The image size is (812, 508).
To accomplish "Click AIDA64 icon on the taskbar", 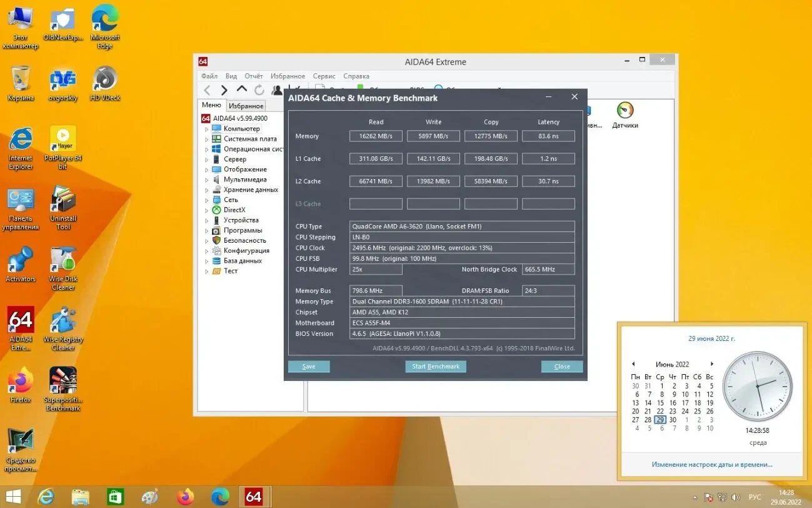I will [x=253, y=497].
